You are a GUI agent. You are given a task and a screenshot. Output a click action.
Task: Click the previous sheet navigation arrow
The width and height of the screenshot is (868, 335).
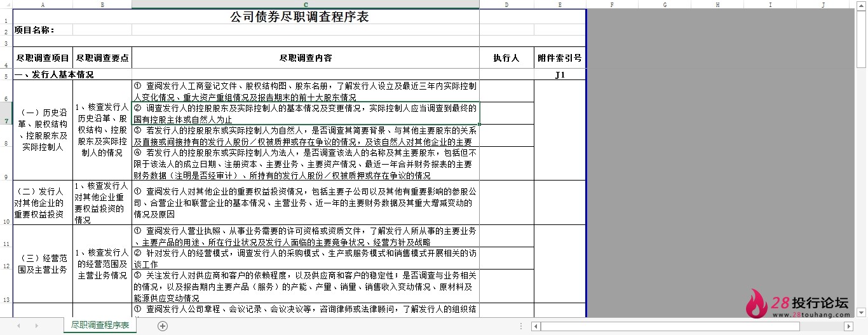pyautogui.click(x=18, y=326)
